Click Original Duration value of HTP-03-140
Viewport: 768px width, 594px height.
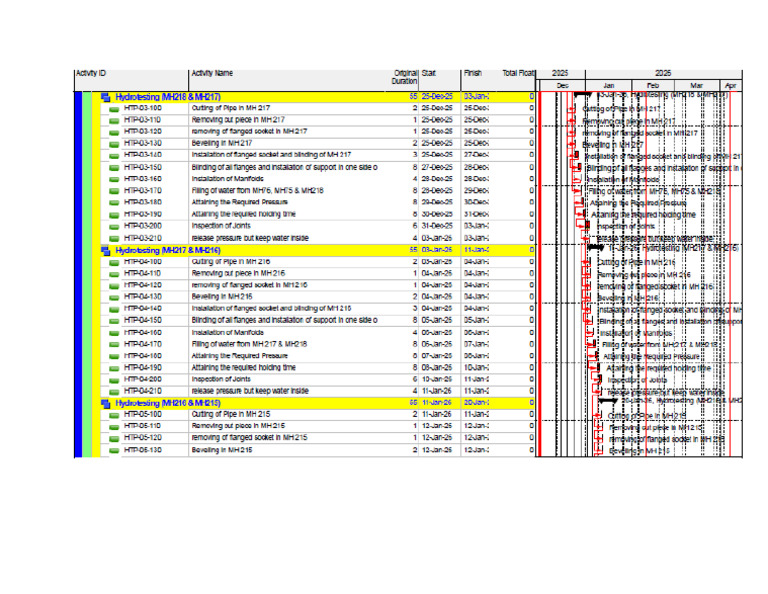(x=415, y=155)
